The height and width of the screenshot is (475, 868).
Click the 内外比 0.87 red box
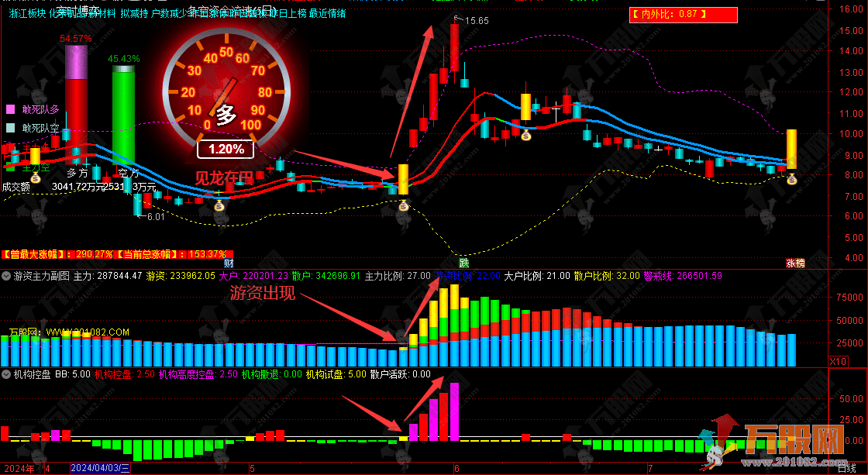pos(683,14)
